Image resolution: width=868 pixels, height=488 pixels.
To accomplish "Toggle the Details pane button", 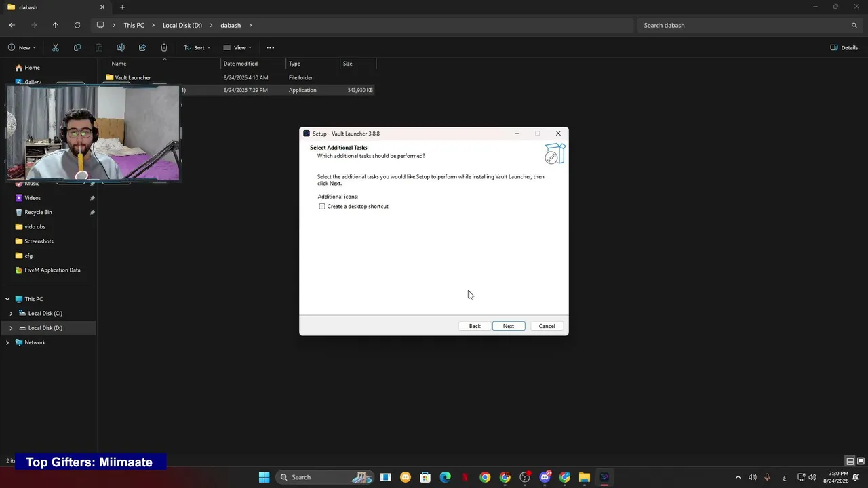I will click(844, 47).
